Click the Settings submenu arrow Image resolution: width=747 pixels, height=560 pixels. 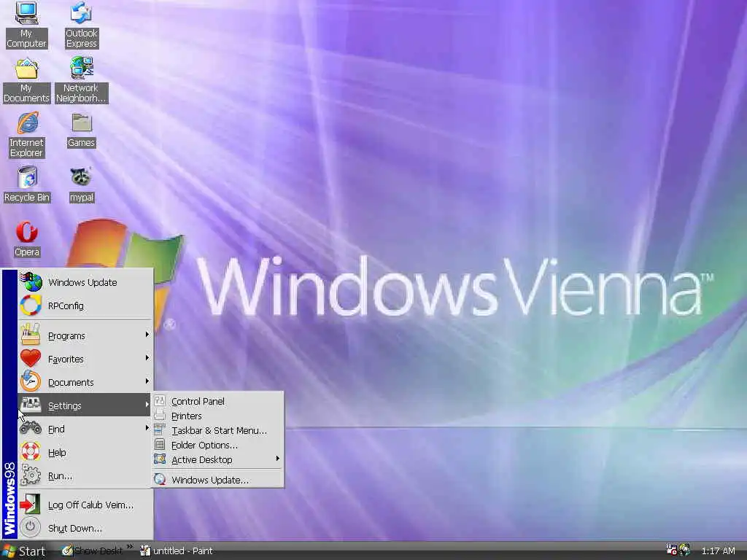(147, 405)
